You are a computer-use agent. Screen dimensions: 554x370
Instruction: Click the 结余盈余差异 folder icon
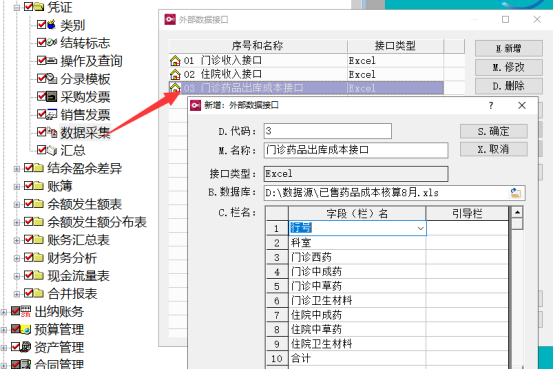coord(39,168)
